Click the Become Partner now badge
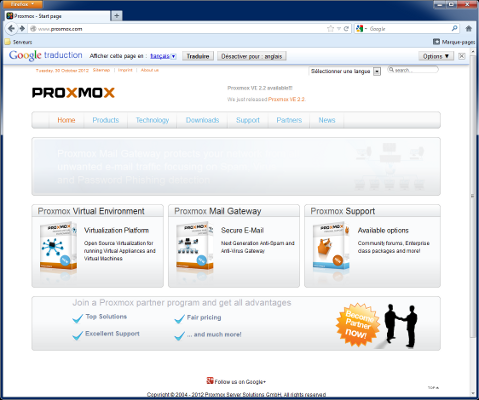 coord(358,324)
